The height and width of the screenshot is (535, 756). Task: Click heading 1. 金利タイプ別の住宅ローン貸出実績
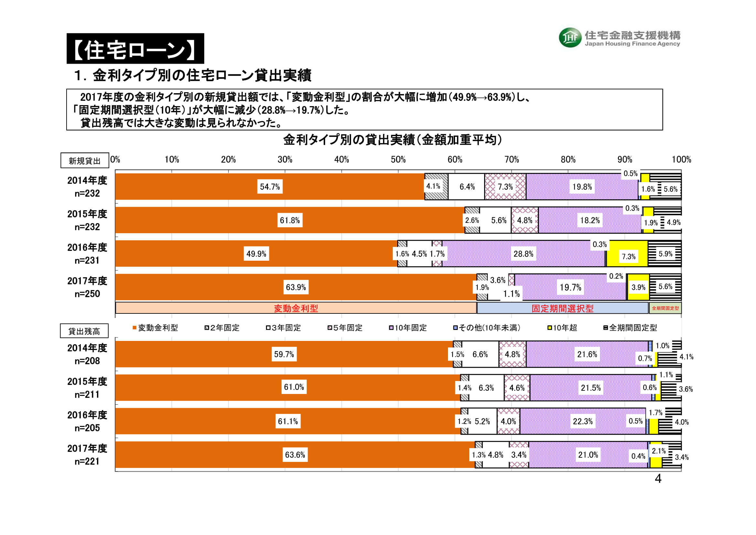coord(193,76)
